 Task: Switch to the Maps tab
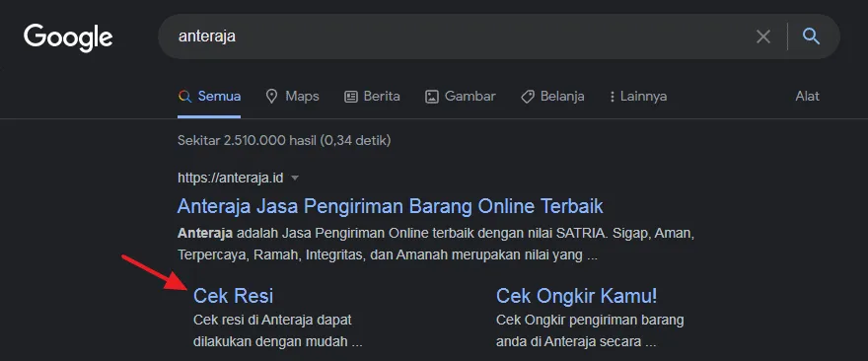coord(292,97)
